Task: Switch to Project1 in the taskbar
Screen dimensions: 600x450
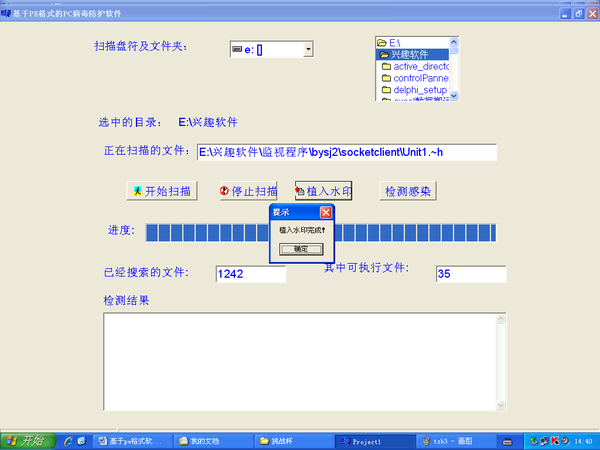Action: [x=371, y=440]
